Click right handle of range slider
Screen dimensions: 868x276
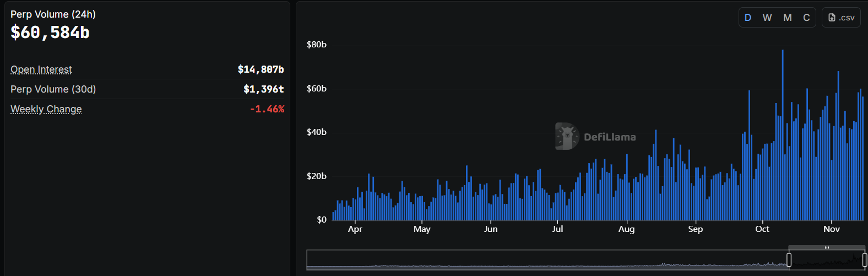click(x=865, y=259)
